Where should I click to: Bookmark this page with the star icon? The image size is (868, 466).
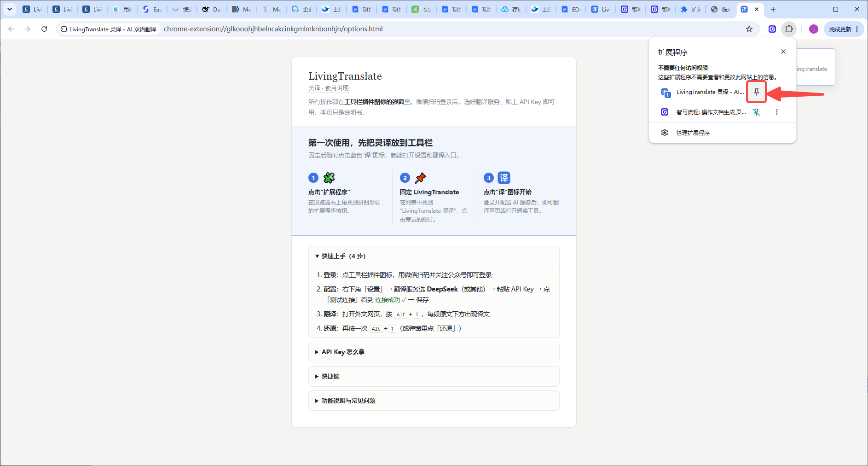[x=749, y=29]
